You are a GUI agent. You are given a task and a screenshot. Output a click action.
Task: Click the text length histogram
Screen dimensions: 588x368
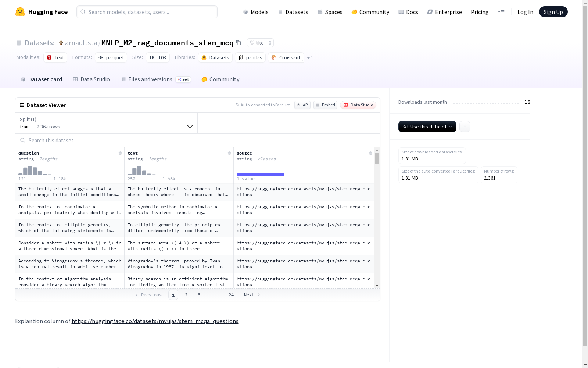tap(151, 170)
